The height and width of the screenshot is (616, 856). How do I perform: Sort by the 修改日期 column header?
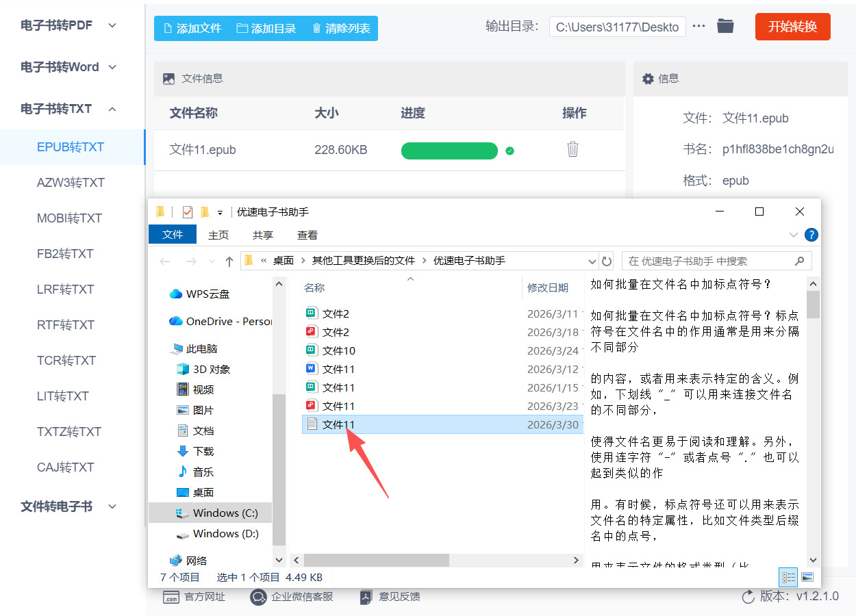point(548,288)
